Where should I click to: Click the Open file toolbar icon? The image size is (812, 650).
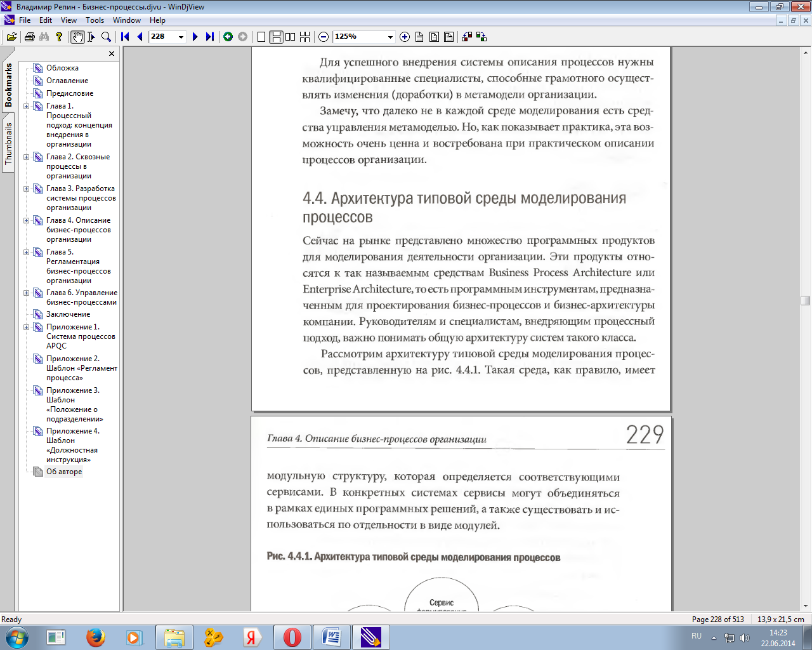[x=11, y=37]
